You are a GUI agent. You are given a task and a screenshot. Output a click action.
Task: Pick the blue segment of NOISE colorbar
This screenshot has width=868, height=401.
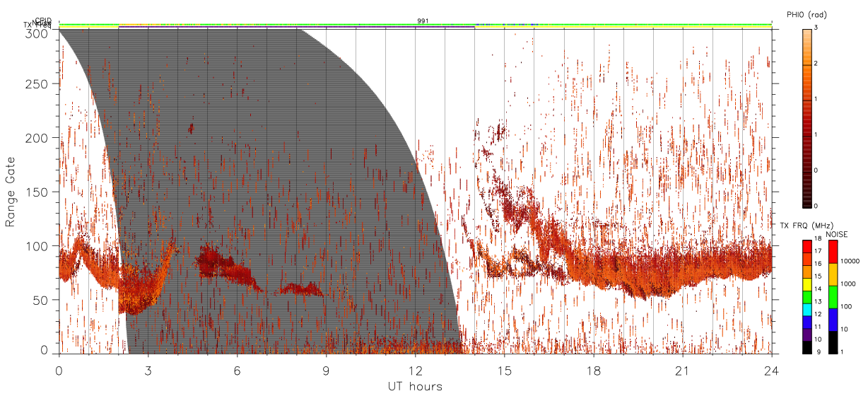[833, 320]
